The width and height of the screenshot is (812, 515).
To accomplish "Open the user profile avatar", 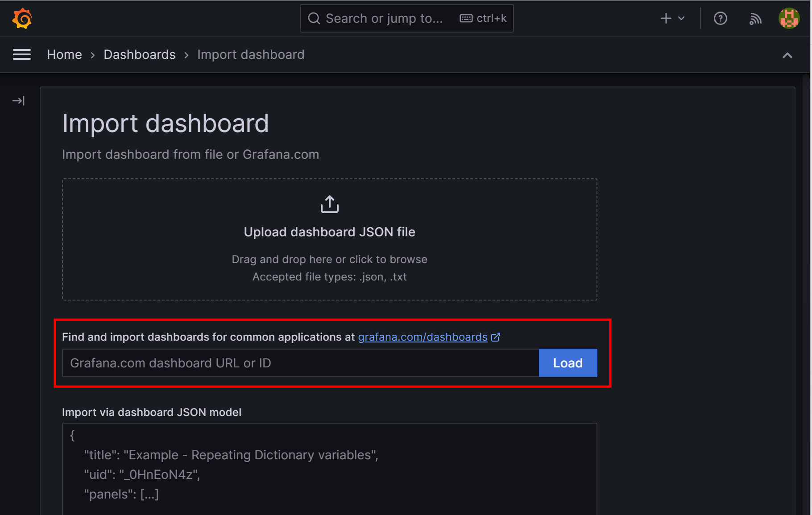I will point(789,18).
